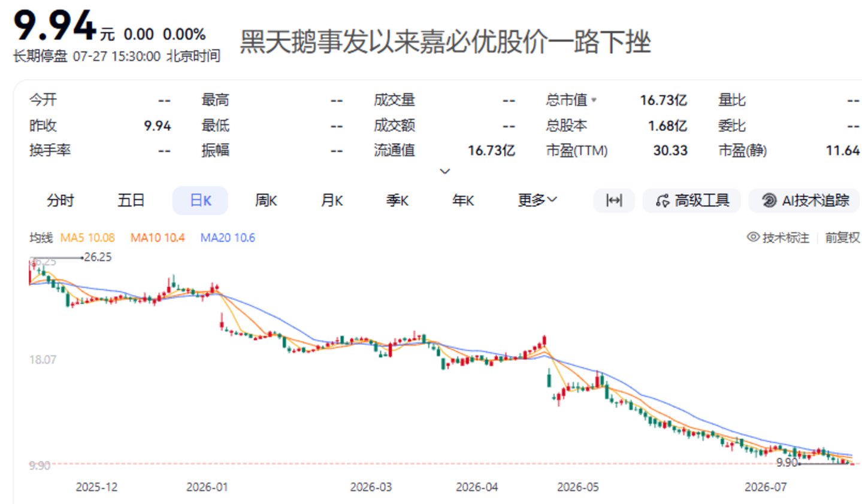
Task: Click the 委比 label
Action: pos(732,126)
